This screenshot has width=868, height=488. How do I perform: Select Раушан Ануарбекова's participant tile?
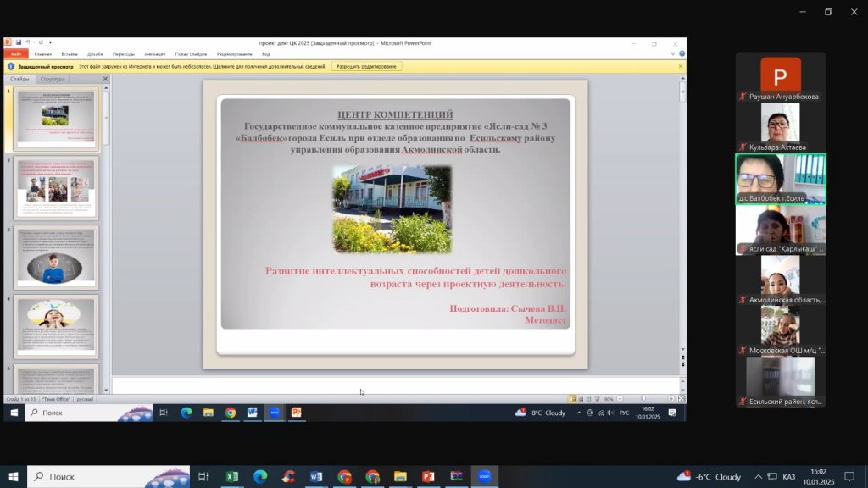[781, 77]
